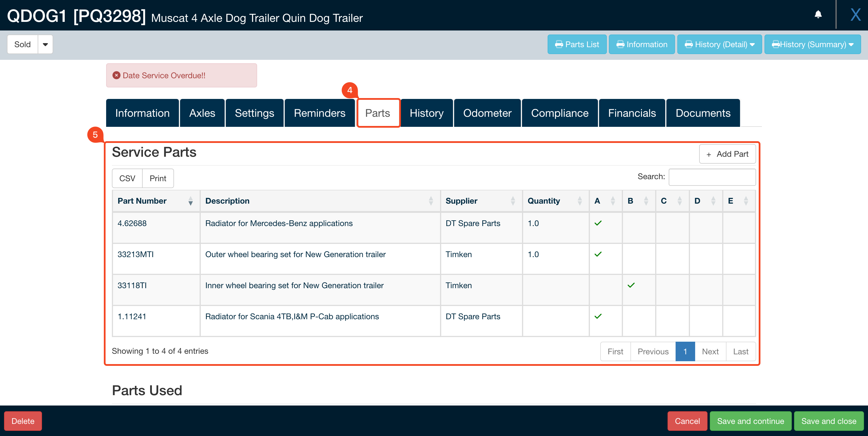Sort by column B
Viewport: 868px width, 436px height.
point(639,201)
